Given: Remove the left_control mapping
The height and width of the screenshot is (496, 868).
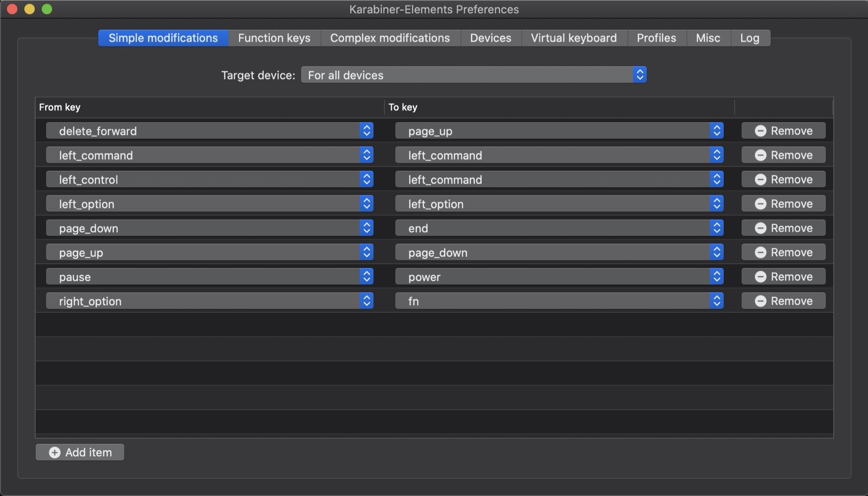Looking at the screenshot, I should point(783,179).
